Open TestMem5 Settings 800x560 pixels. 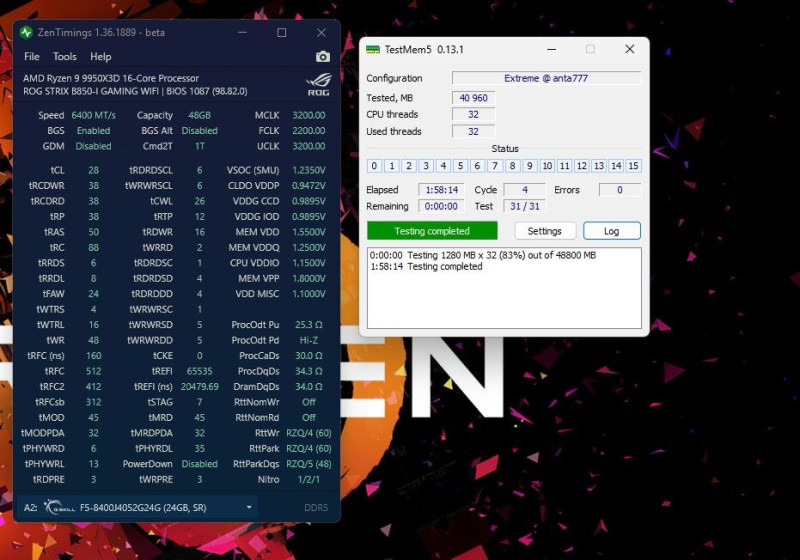point(544,231)
